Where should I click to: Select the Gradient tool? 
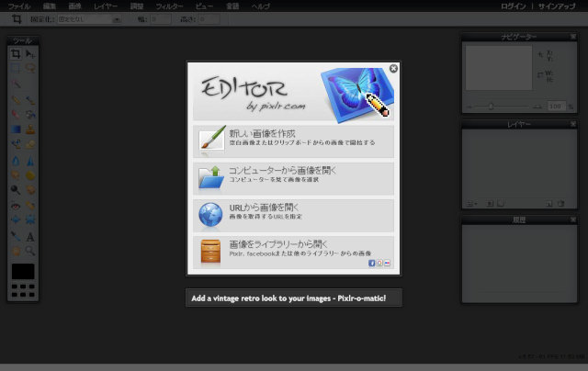click(x=16, y=129)
